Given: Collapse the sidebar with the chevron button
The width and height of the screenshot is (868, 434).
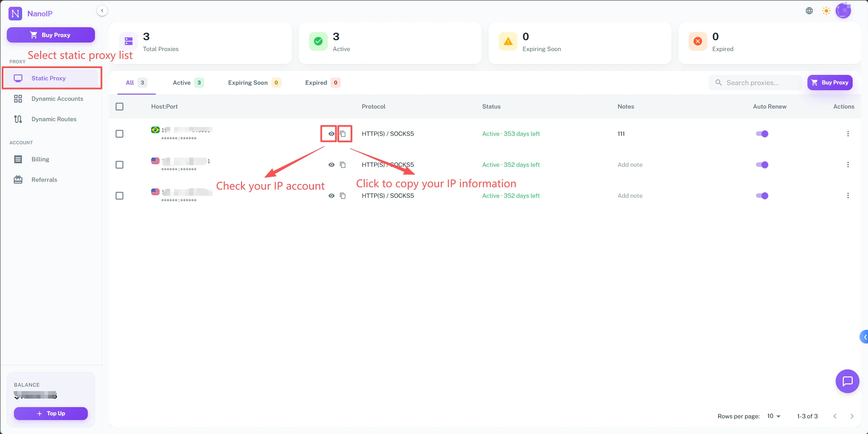Looking at the screenshot, I should point(102,11).
